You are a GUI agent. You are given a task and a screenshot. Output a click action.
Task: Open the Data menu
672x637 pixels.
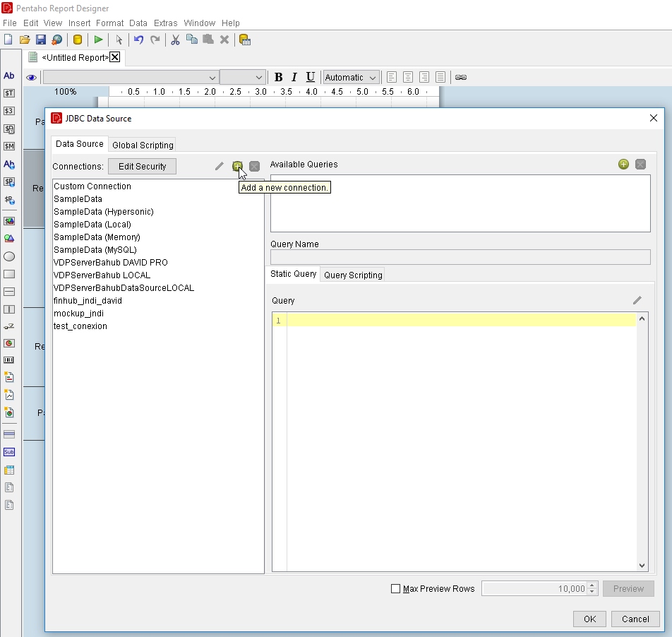[138, 23]
